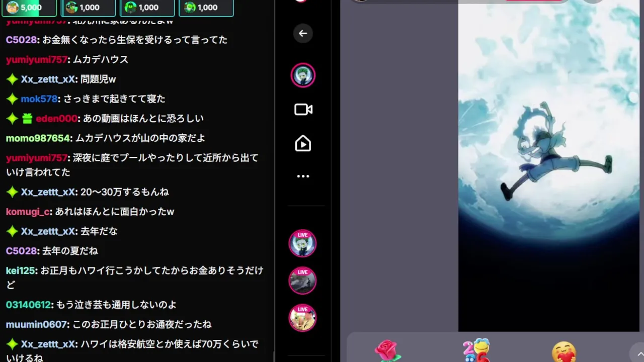Click username yumiyumi757 on ムカデハウス message

point(37,59)
